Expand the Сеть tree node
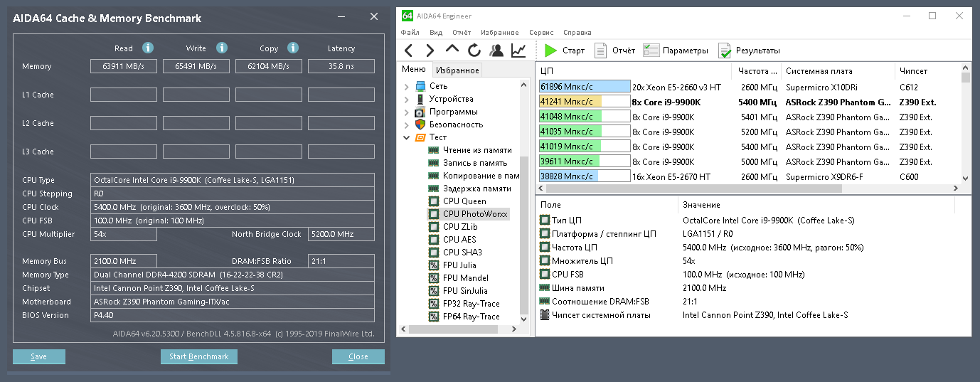The height and width of the screenshot is (382, 980). coord(406,87)
